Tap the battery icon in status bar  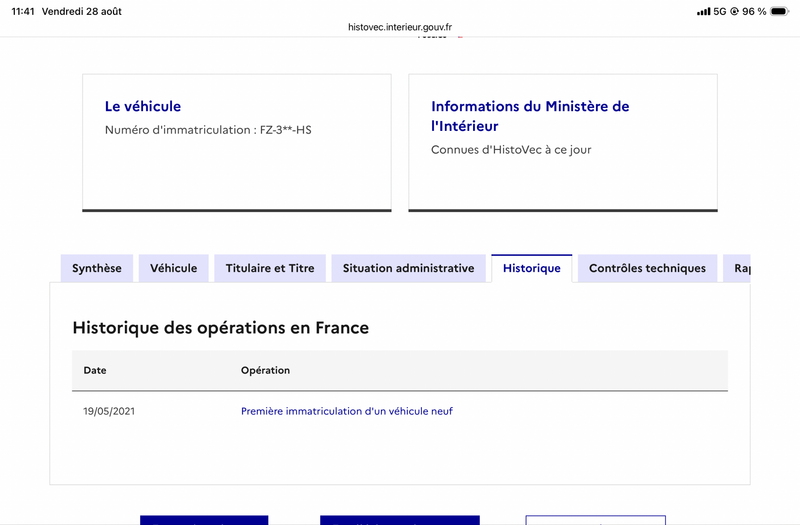point(780,11)
